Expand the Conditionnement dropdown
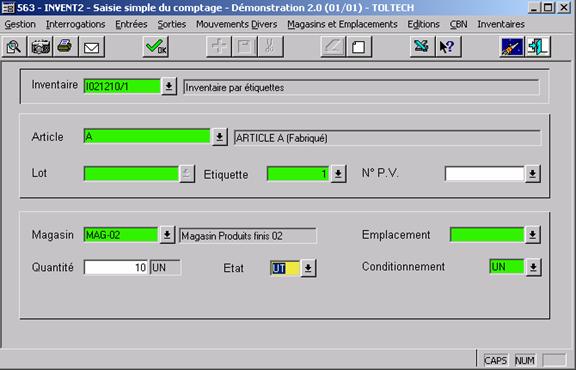This screenshot has height=370, width=576. click(x=533, y=267)
